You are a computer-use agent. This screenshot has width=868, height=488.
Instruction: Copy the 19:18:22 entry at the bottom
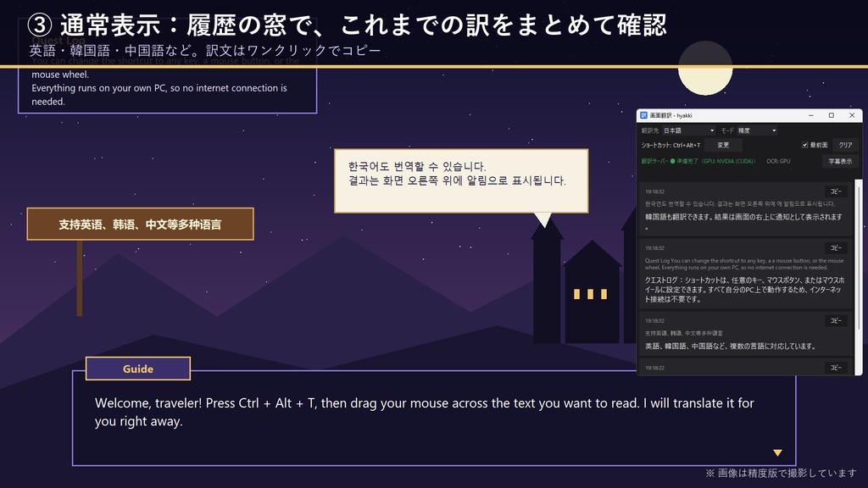coord(836,368)
